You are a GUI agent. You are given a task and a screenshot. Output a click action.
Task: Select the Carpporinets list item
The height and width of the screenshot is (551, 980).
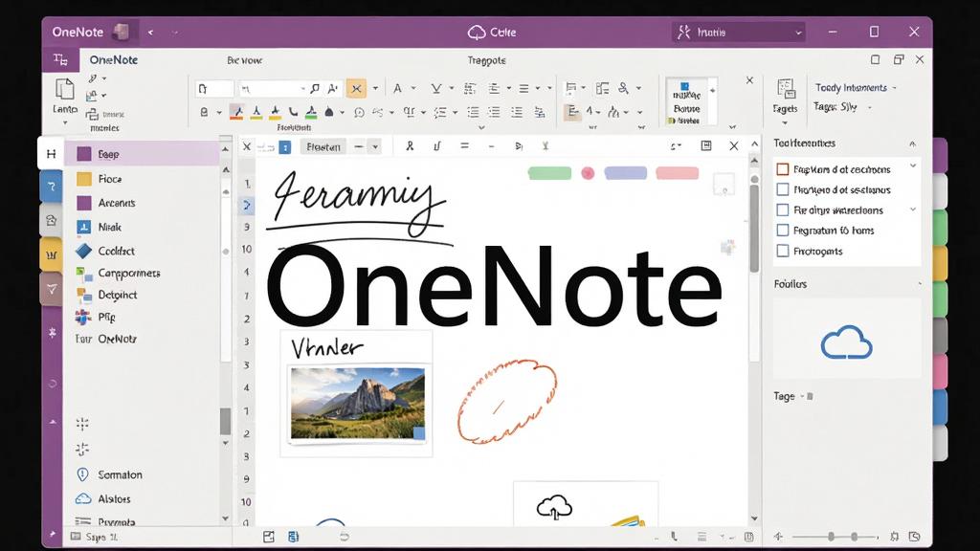pos(118,273)
